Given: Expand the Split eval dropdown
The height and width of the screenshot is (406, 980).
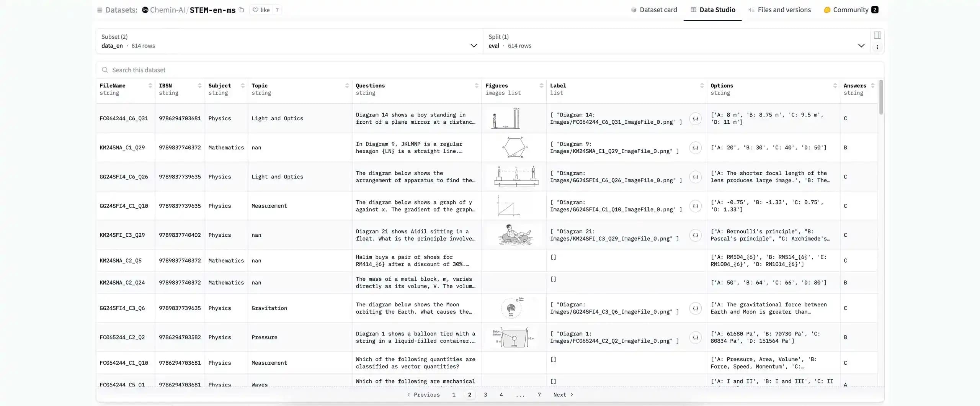Looking at the screenshot, I should pyautogui.click(x=676, y=41).
